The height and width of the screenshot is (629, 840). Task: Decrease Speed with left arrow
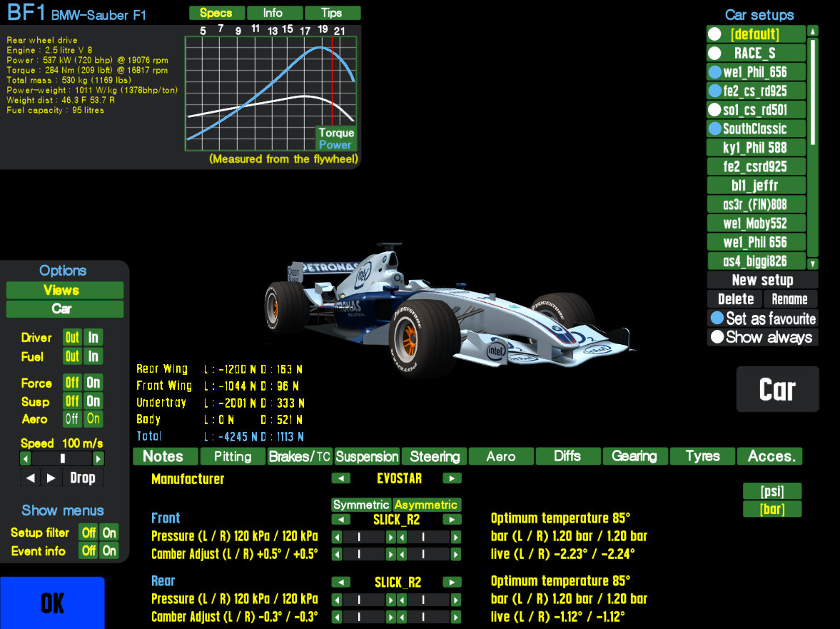(x=25, y=458)
